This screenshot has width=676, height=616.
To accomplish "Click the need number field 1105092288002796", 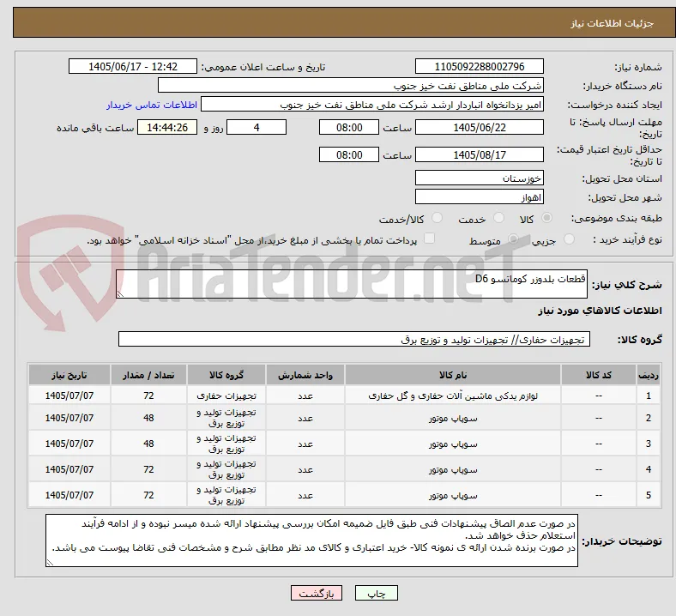I will 479,67.
